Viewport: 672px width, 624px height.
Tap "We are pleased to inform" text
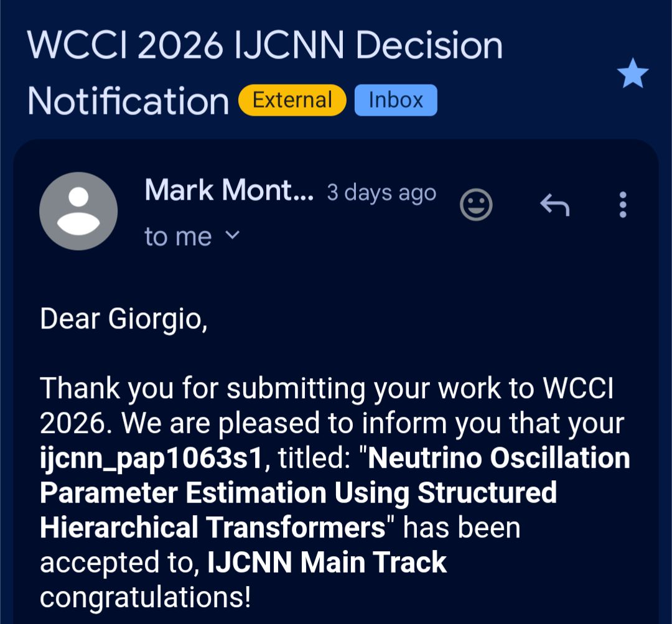[x=261, y=424]
